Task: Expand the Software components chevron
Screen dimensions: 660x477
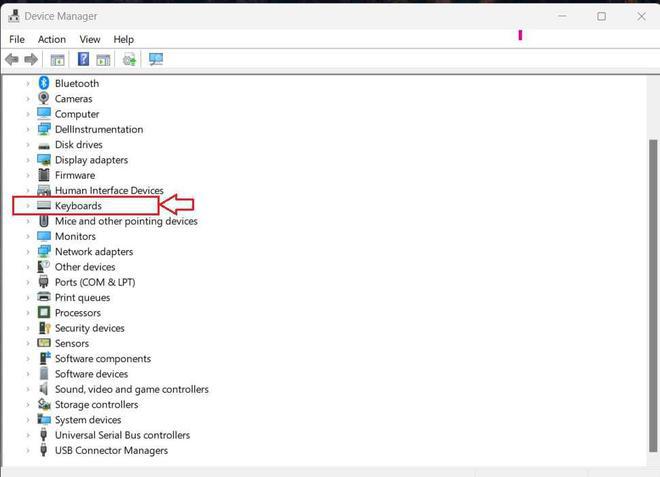Action: (x=28, y=359)
